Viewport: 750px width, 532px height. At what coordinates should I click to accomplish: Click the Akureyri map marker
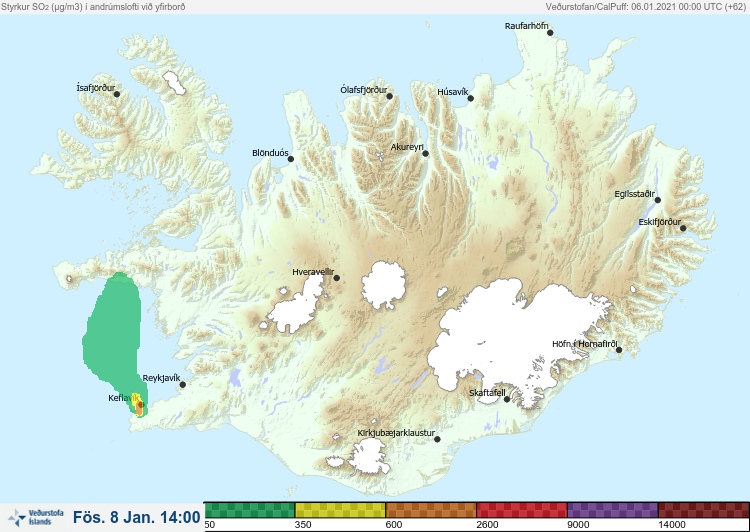coord(425,154)
